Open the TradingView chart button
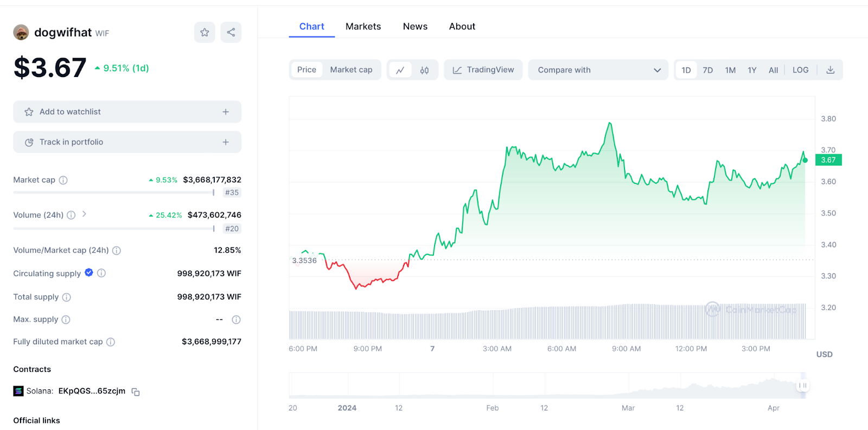Screen dimensions: 868x430 coord(483,70)
